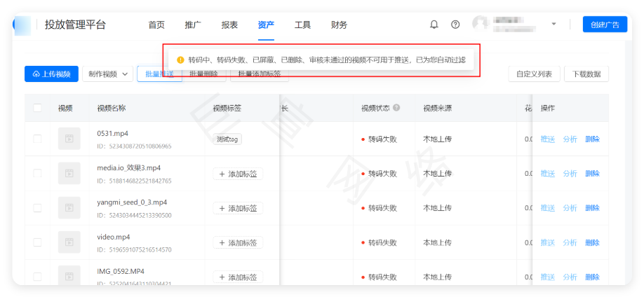Add a tag to video.mp4
The height and width of the screenshot is (297, 644).
238,243
